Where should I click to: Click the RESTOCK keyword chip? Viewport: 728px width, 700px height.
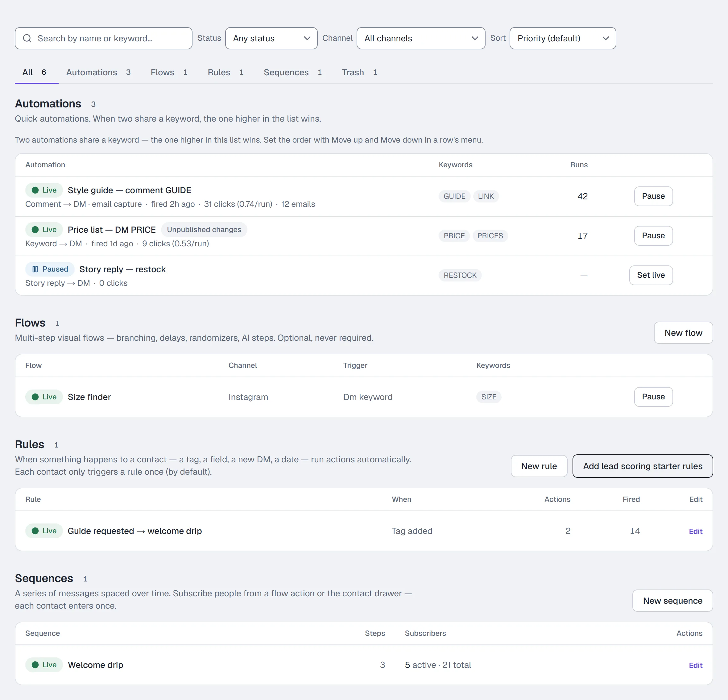pos(460,275)
